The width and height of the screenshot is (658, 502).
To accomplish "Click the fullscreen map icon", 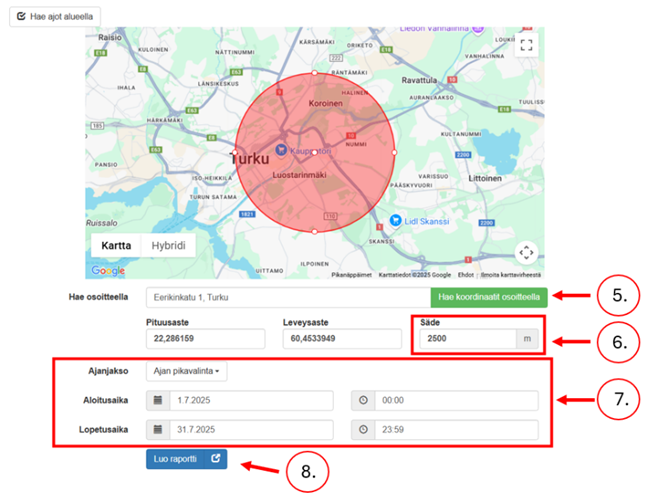I will tap(527, 45).
